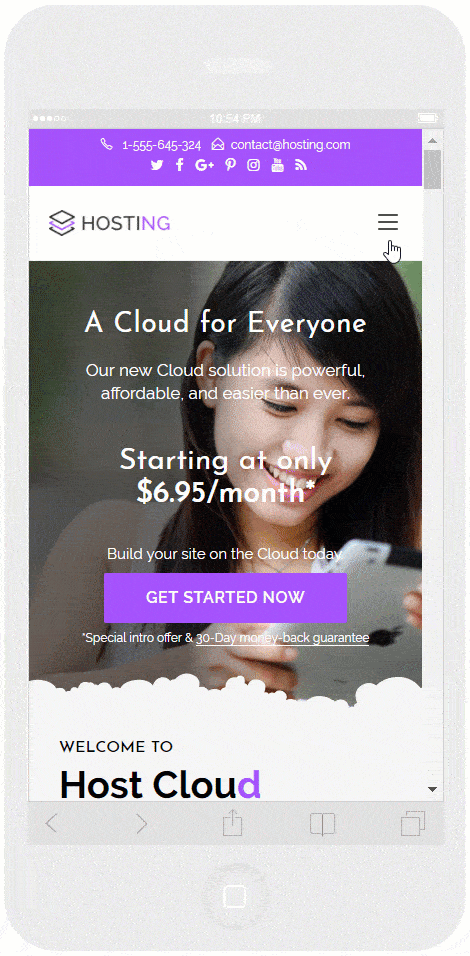470x956 pixels.
Task: Open the 30-Day money-back guarantee link
Action: click(282, 638)
